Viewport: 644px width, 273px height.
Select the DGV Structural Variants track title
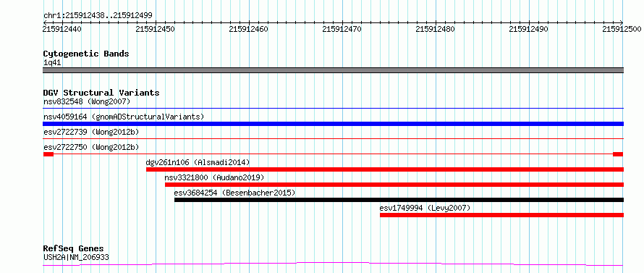tap(101, 93)
